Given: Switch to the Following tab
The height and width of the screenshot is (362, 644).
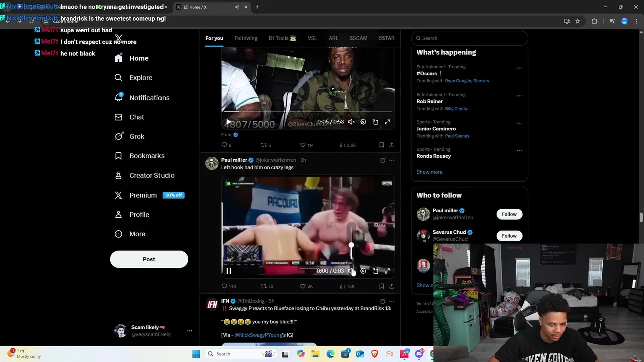Looking at the screenshot, I should (246, 38).
